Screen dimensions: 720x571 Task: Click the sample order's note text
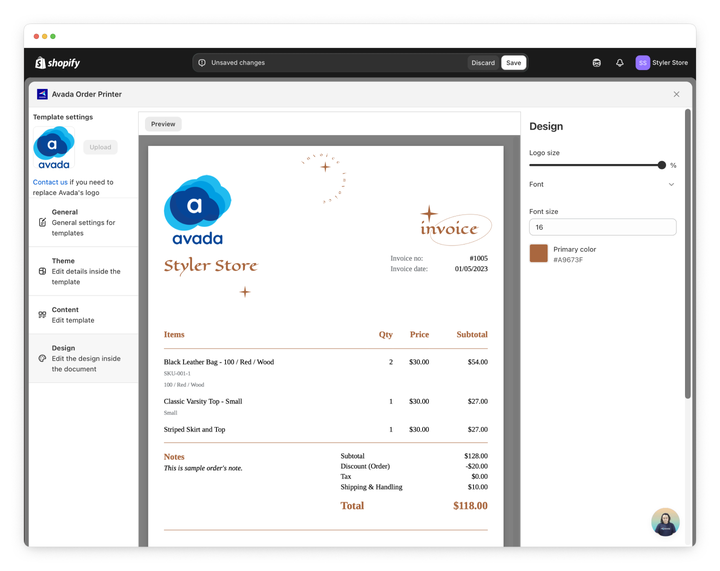(203, 468)
